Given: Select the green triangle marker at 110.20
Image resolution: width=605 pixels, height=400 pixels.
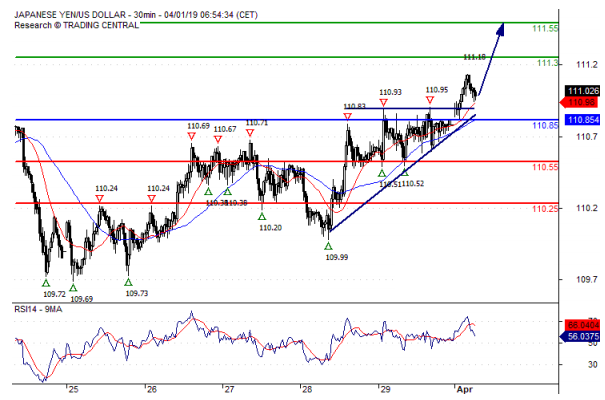Looking at the screenshot, I should tap(263, 216).
